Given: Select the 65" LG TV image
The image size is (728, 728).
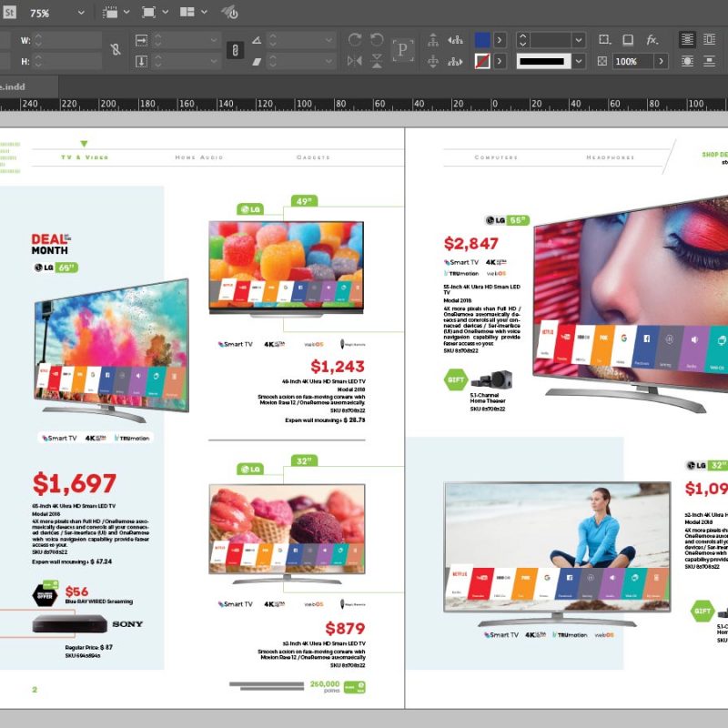Looking at the screenshot, I should tap(111, 350).
